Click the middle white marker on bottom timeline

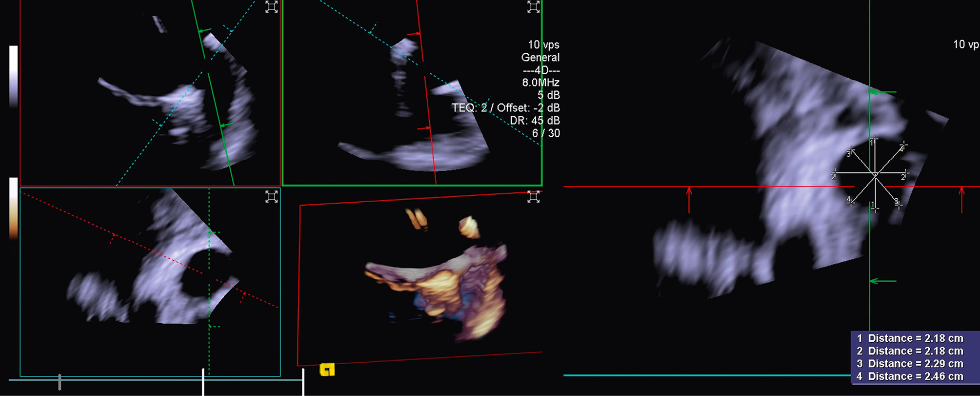tap(203, 382)
